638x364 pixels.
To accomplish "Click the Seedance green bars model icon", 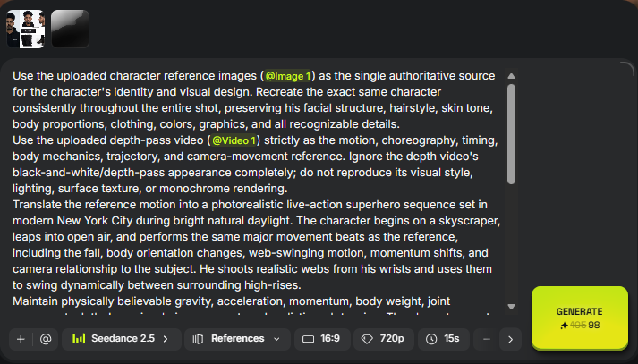I will tap(79, 338).
